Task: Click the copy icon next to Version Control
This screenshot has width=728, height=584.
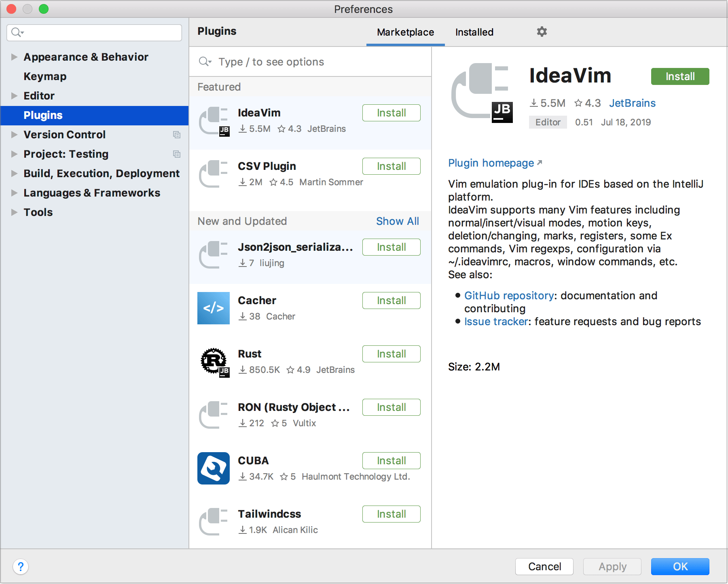Action: click(177, 135)
